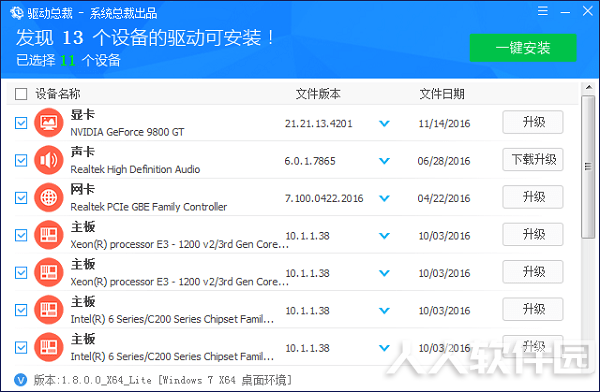Viewport: 600px width, 392px height.
Task: Expand version dropdown of first Intel chipset row
Action: pos(384,310)
